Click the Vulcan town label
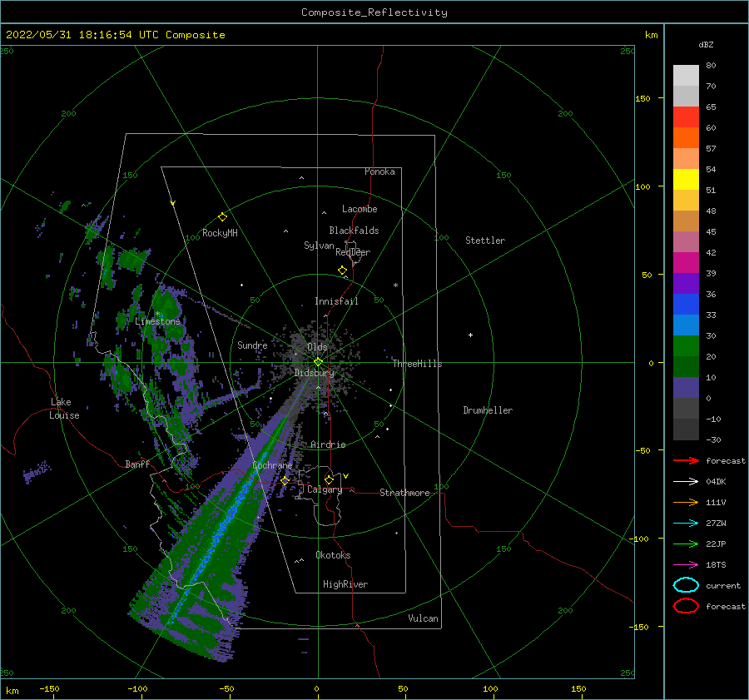Screen dimensions: 749x700 423,618
